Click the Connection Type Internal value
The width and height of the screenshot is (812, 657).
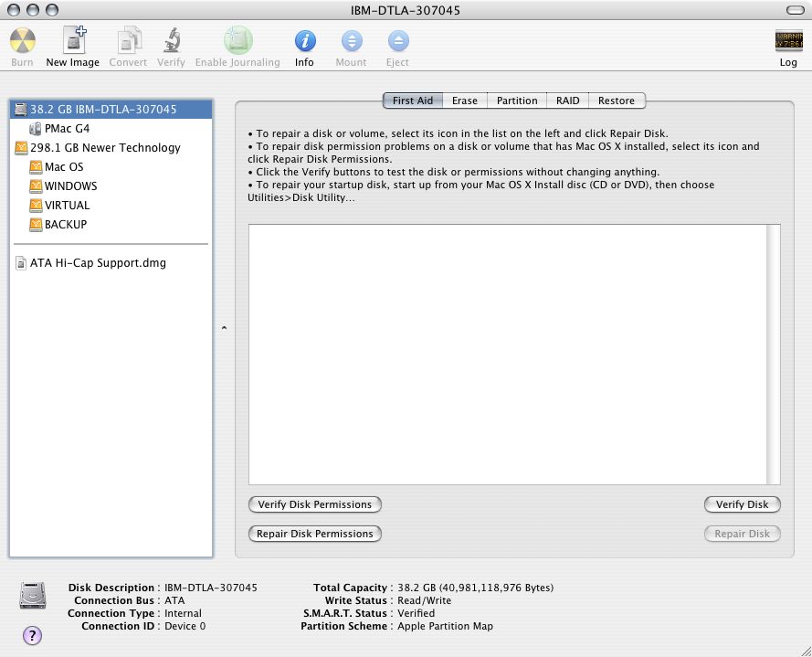[183, 613]
